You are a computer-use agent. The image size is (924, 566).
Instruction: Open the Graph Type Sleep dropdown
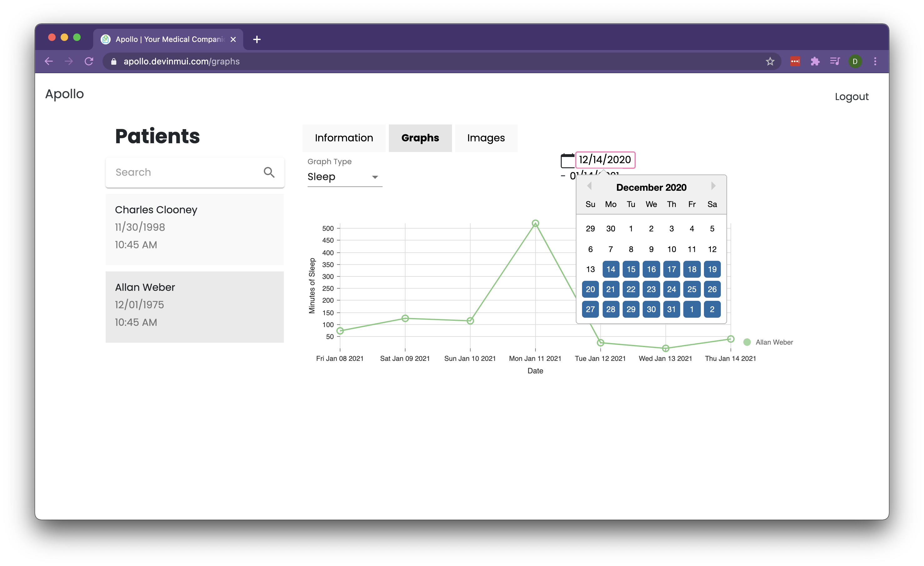(x=344, y=177)
